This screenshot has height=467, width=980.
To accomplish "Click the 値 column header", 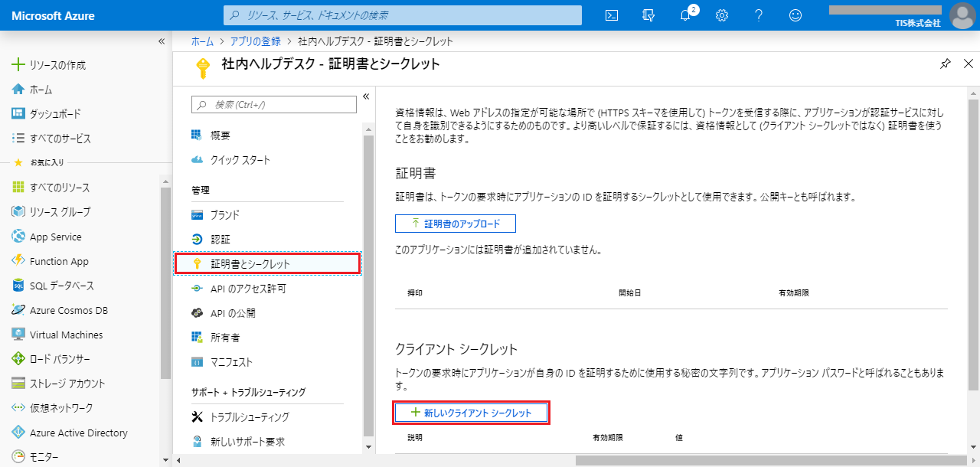I will point(679,437).
